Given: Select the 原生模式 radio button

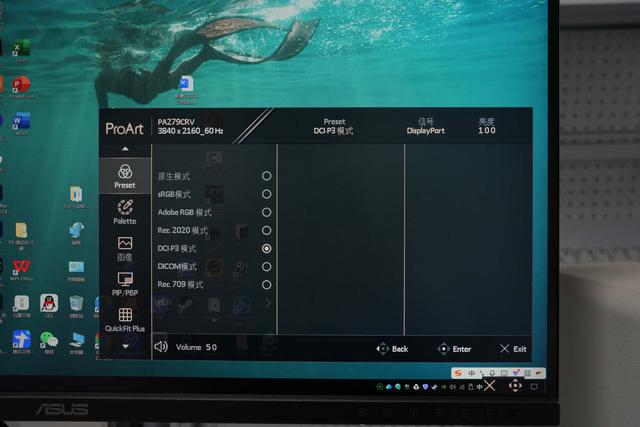Looking at the screenshot, I should click(x=267, y=176).
